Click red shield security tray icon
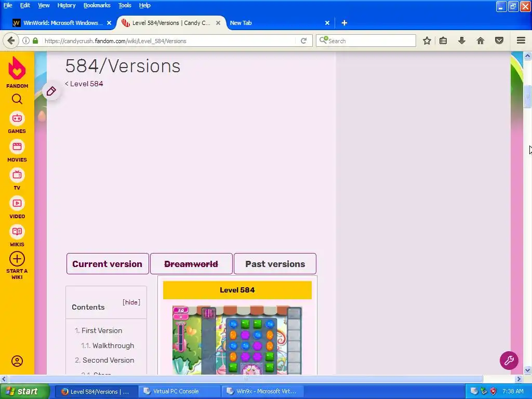This screenshot has height=399, width=532. [x=494, y=391]
